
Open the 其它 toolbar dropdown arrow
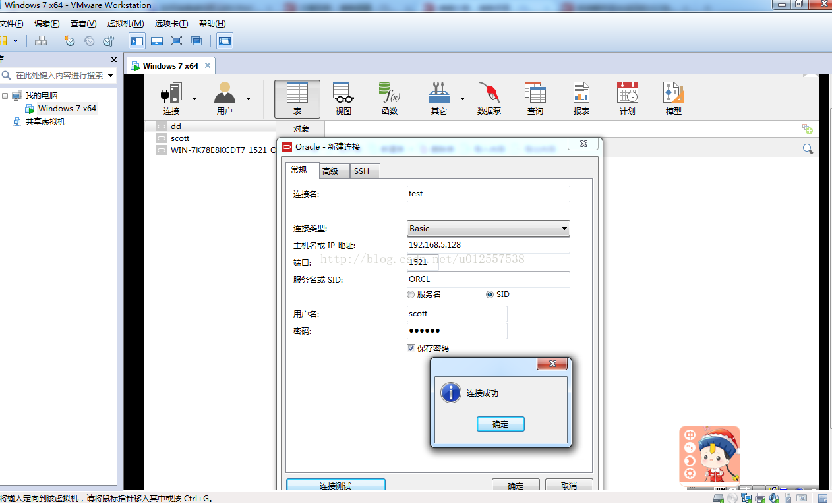[462, 99]
